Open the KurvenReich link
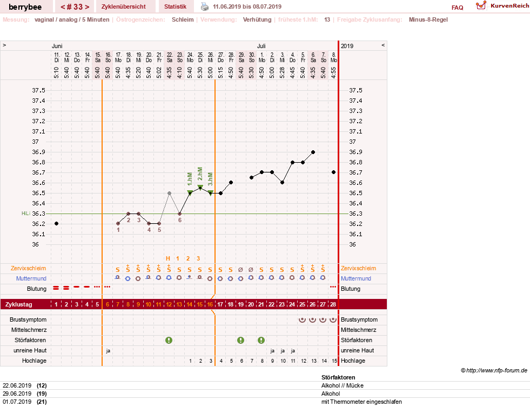 (509, 6)
